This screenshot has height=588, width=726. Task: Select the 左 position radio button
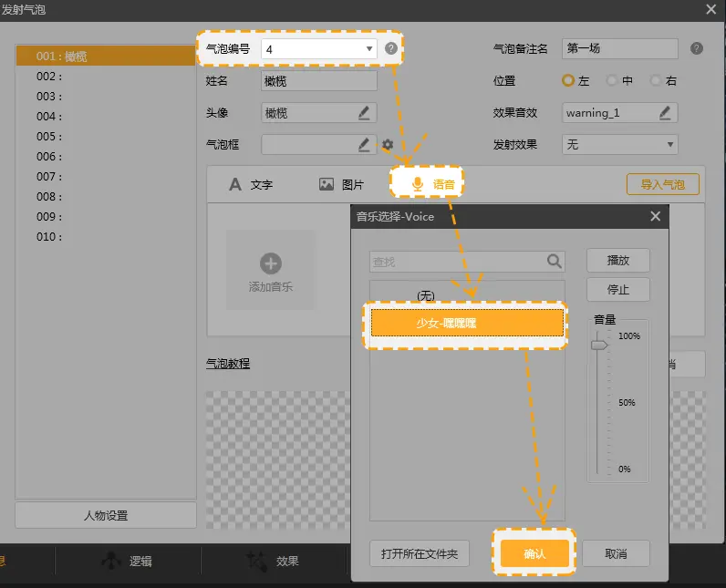click(568, 81)
